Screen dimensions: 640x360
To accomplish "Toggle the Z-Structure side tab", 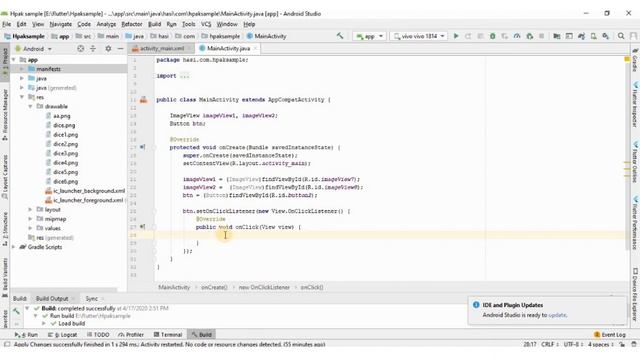I will 5,229.
